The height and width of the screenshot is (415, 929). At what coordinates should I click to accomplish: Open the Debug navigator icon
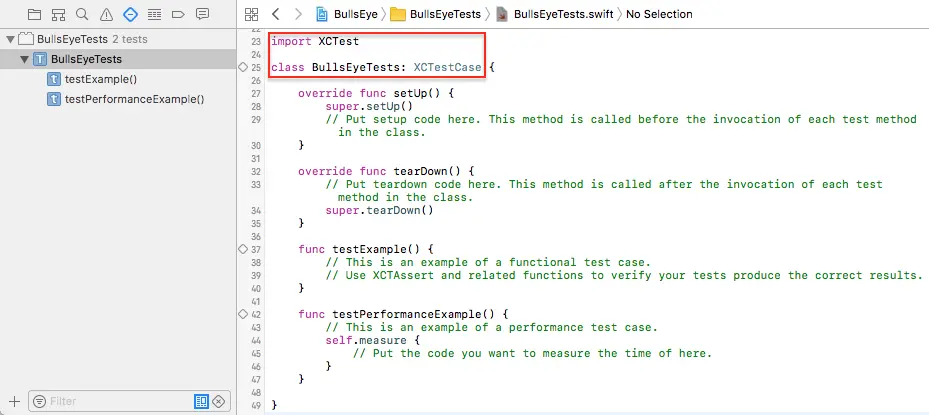pos(154,14)
